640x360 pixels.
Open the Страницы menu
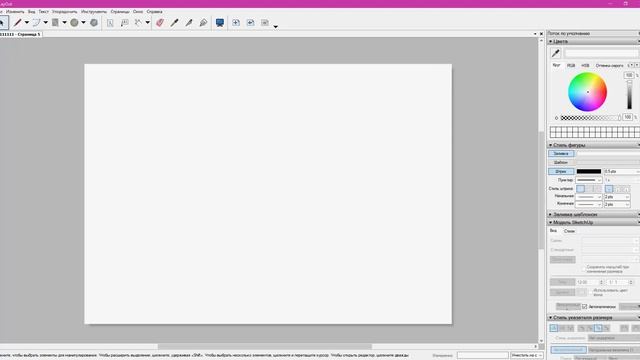pyautogui.click(x=120, y=12)
